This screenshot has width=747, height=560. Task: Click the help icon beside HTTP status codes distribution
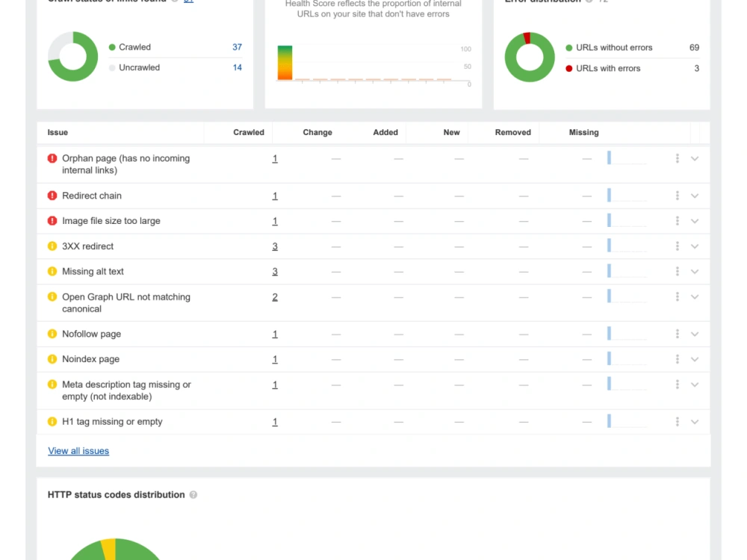193,495
